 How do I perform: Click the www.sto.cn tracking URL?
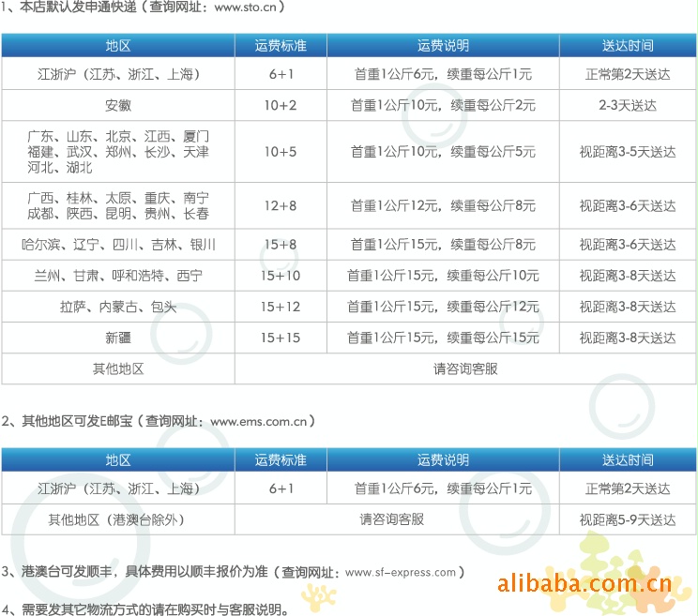[x=245, y=8]
